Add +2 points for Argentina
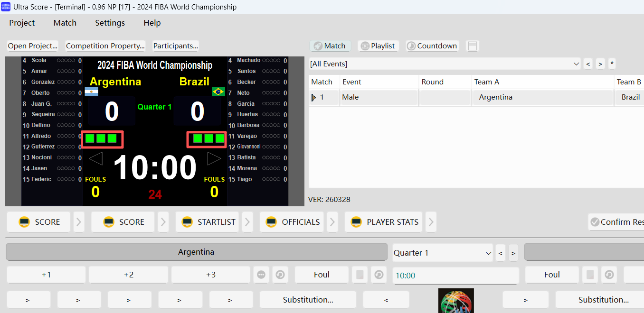The image size is (644, 313). pos(129,275)
